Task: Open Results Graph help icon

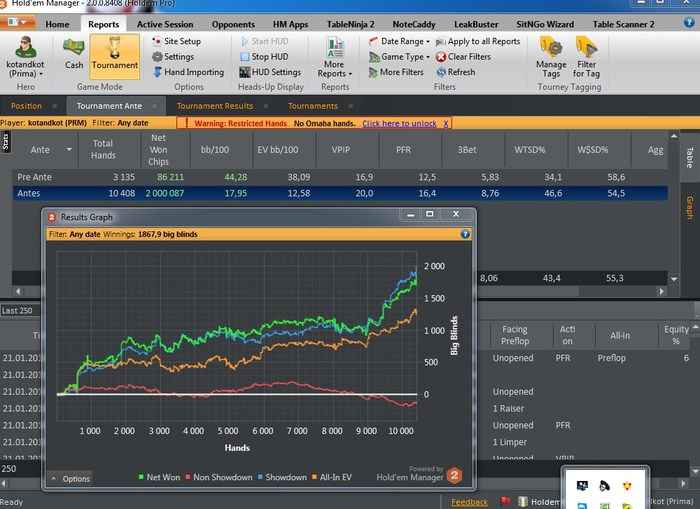Action: (465, 234)
